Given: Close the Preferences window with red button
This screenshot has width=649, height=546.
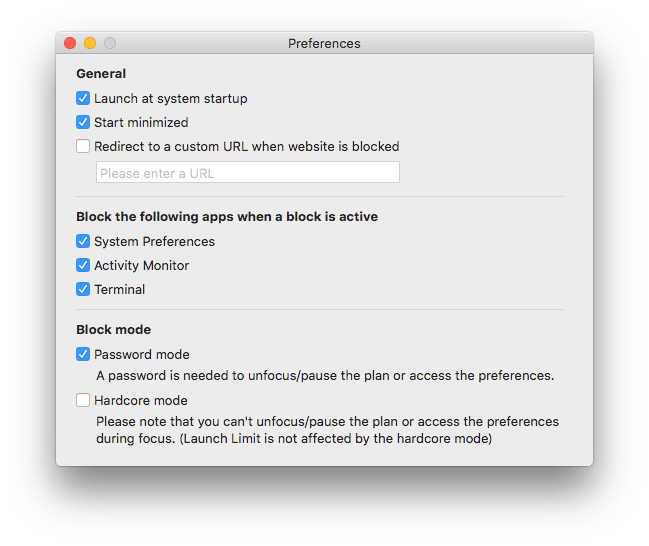Looking at the screenshot, I should tap(70, 43).
